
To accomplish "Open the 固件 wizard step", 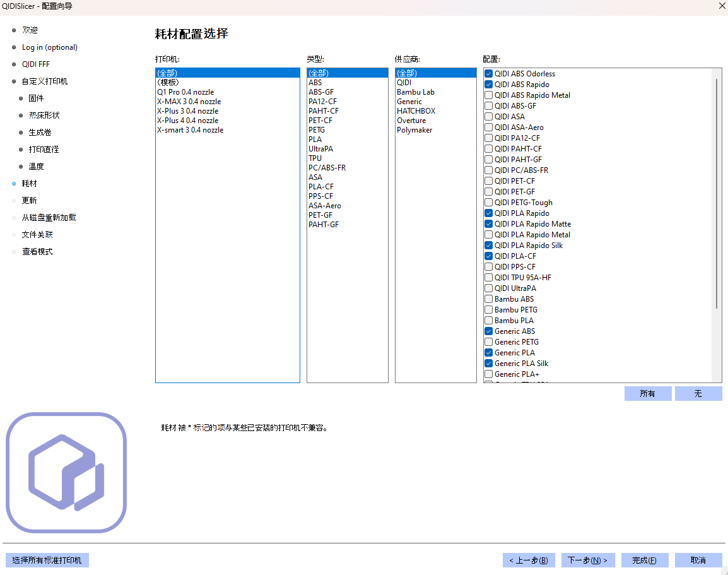I will tap(36, 98).
